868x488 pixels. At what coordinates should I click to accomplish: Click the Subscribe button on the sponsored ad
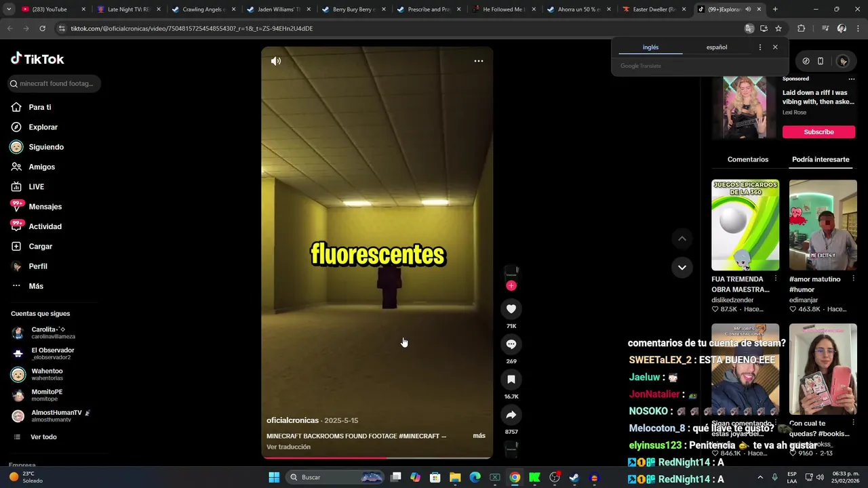pyautogui.click(x=818, y=131)
